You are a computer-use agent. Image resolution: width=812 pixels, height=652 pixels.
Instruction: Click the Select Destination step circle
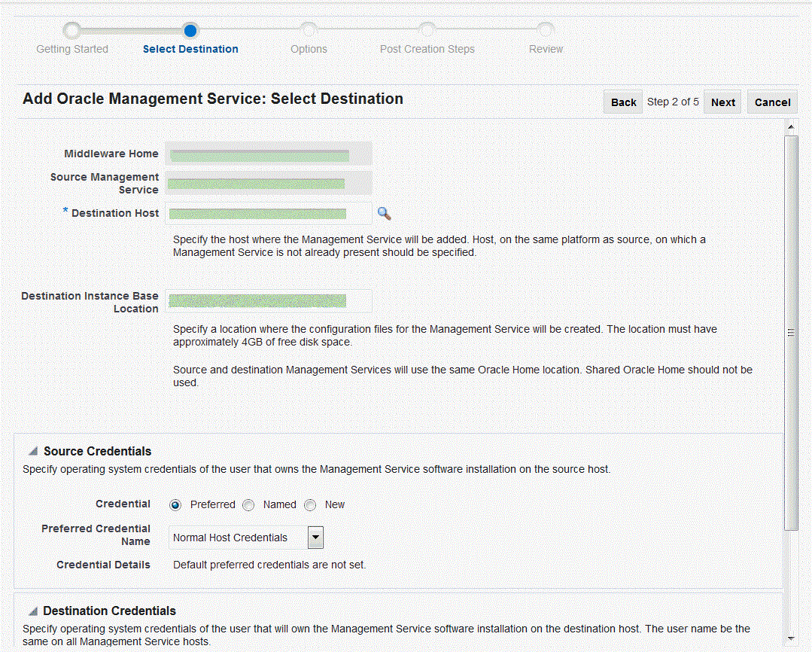[190, 30]
